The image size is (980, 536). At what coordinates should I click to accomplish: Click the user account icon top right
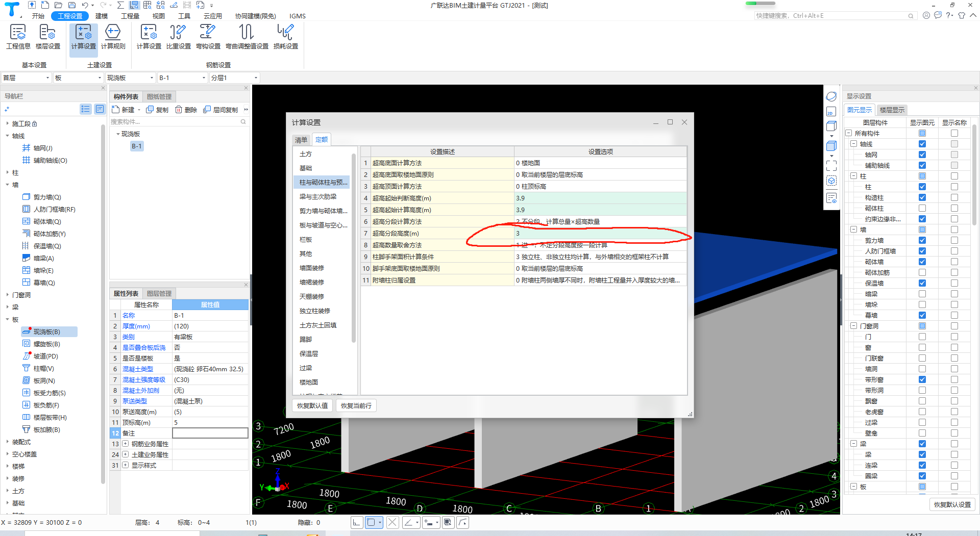click(x=926, y=15)
